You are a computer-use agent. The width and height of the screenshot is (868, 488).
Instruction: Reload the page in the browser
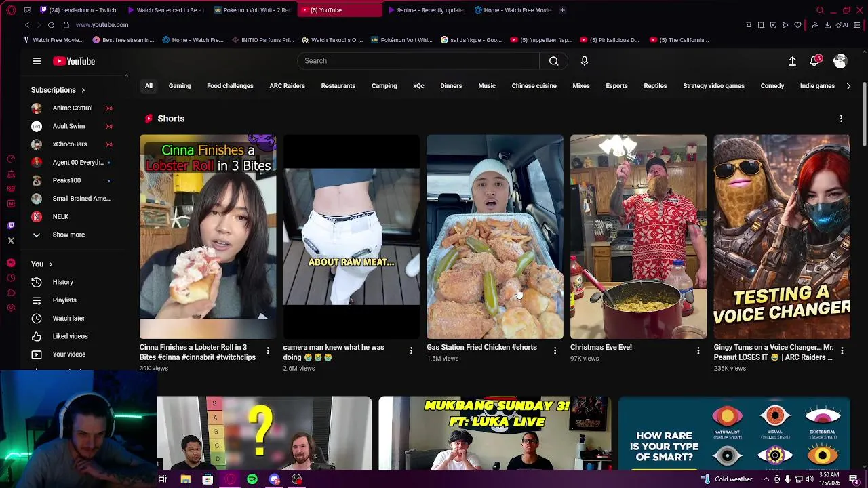[x=51, y=25]
